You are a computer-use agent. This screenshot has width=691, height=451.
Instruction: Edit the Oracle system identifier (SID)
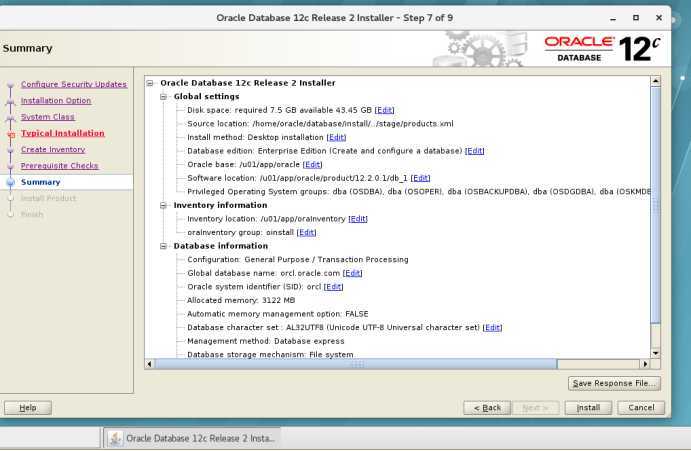tap(333, 287)
